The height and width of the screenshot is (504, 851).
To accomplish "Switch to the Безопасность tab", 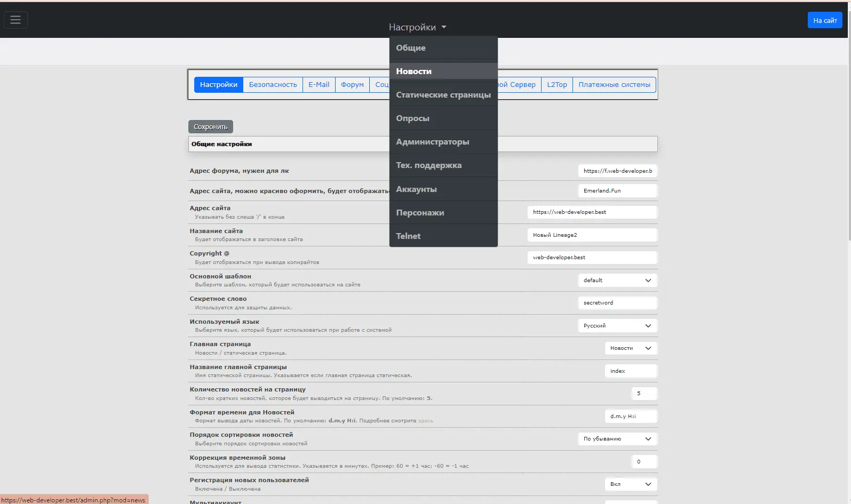I will click(x=273, y=85).
